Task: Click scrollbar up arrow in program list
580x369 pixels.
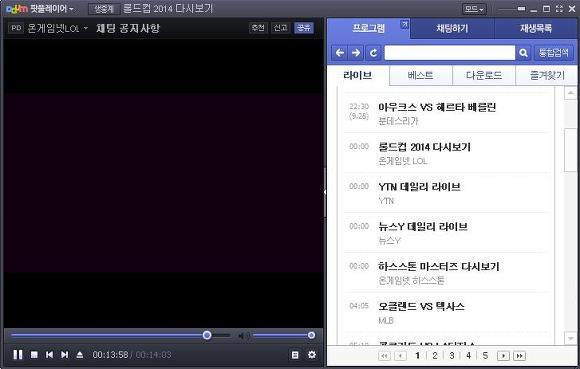Action: coord(571,92)
